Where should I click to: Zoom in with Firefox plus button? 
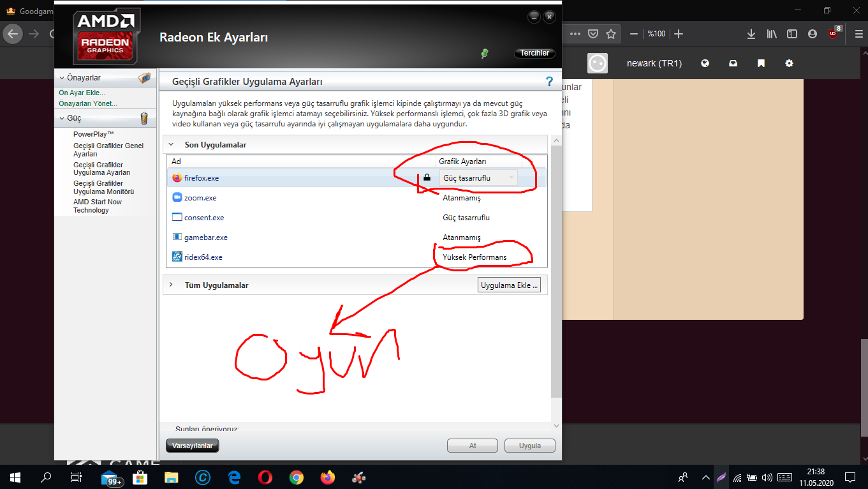point(679,34)
